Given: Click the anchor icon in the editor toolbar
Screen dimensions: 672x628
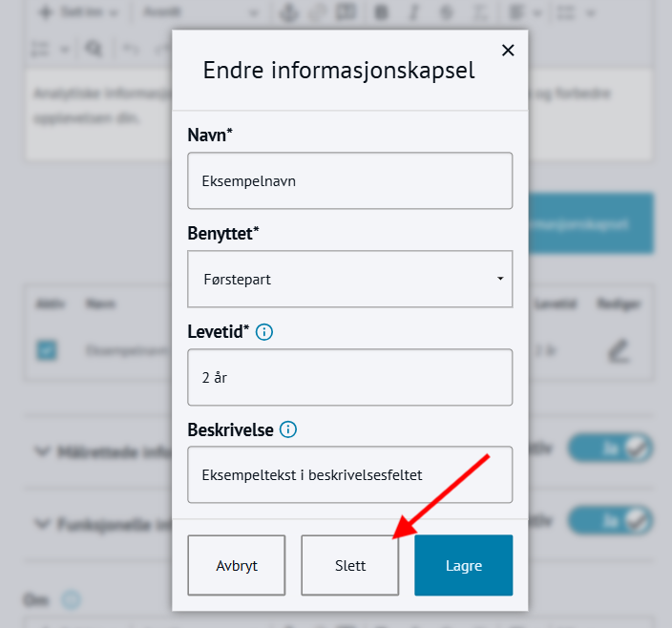Looking at the screenshot, I should (x=285, y=13).
